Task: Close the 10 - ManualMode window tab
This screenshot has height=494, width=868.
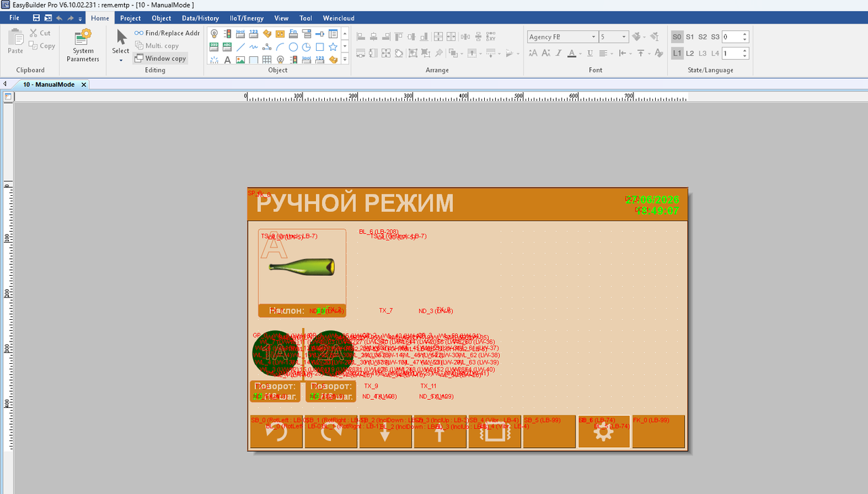Action: point(83,85)
